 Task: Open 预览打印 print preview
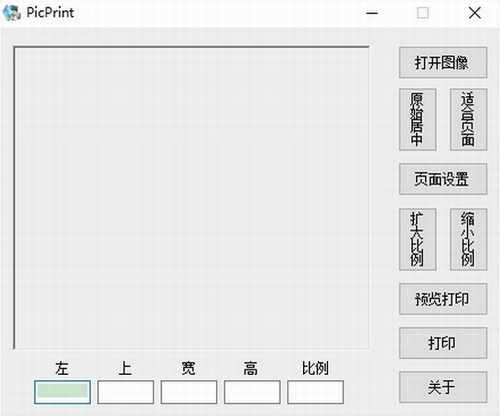[x=443, y=299]
